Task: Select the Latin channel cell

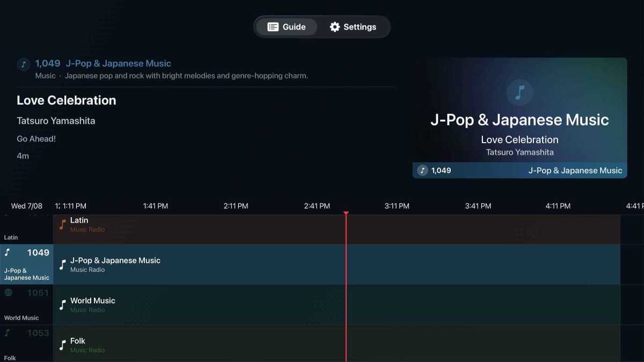Action: pos(26,230)
